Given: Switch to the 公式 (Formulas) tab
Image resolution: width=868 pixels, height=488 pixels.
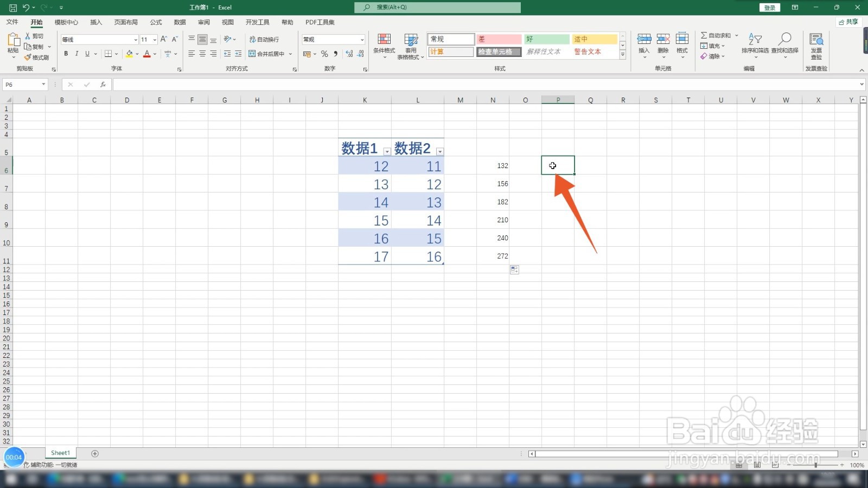Looking at the screenshot, I should [156, 22].
